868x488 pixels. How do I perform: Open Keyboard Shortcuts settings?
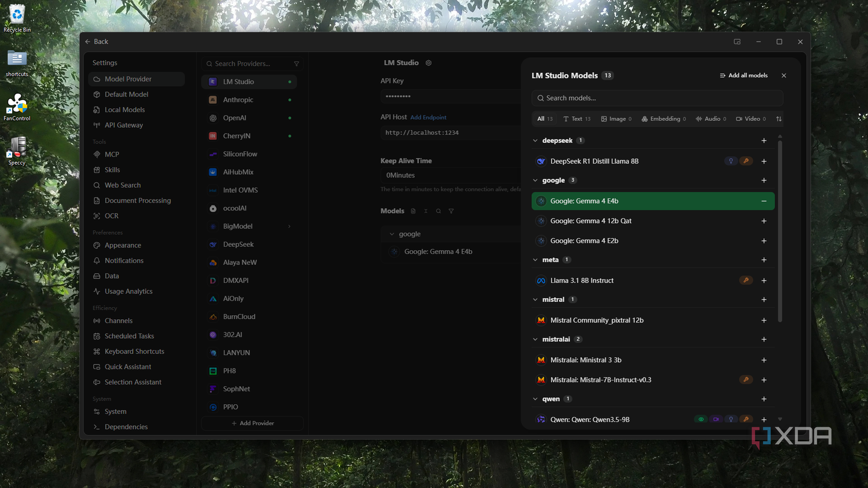[137, 352]
